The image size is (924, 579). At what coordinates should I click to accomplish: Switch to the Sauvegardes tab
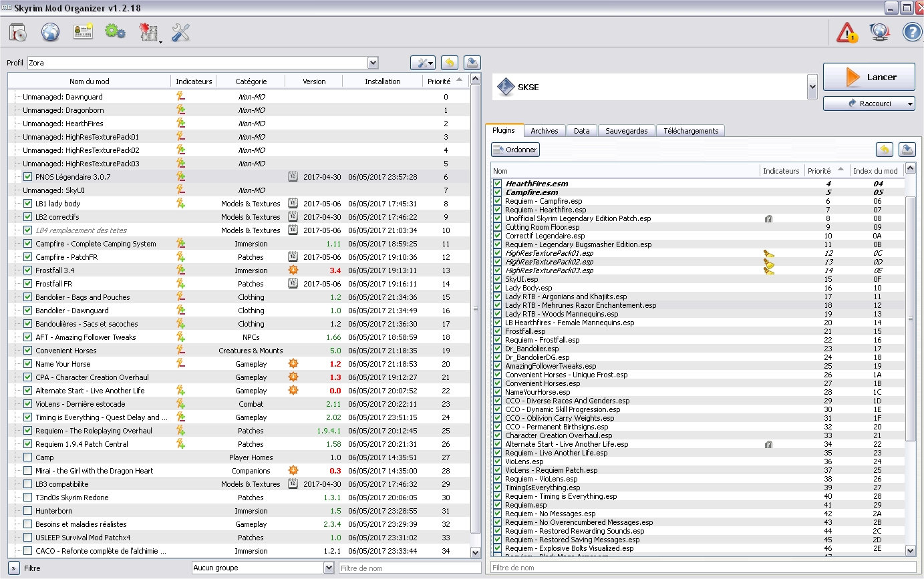click(626, 131)
